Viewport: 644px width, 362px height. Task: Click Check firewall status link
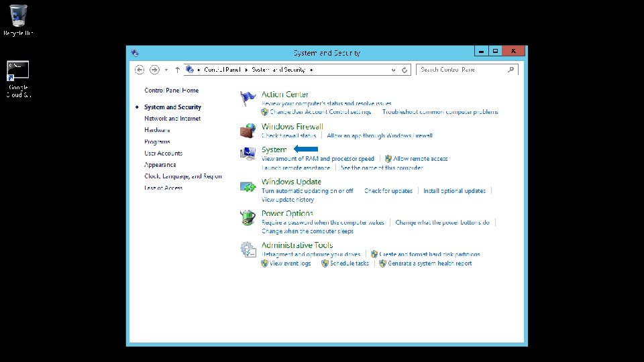point(288,135)
